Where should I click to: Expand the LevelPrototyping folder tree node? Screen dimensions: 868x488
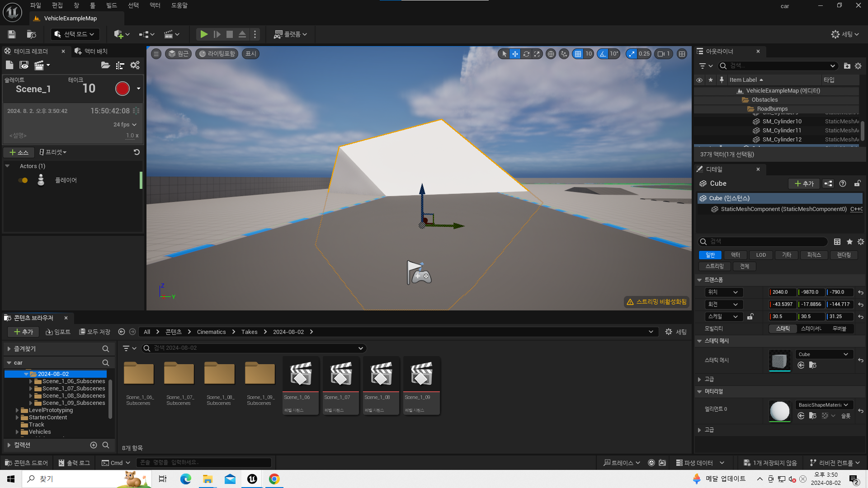(17, 410)
